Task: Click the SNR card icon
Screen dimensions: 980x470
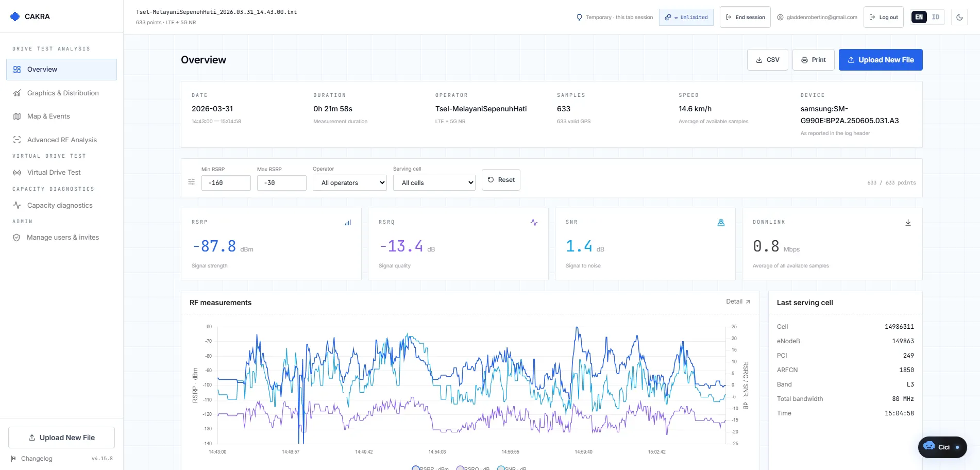Action: tap(721, 223)
